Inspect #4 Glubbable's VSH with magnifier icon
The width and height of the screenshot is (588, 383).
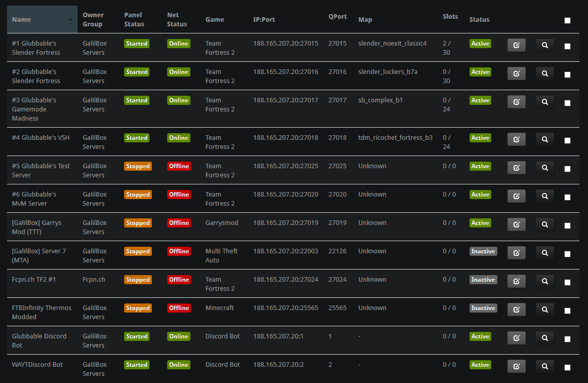(545, 139)
